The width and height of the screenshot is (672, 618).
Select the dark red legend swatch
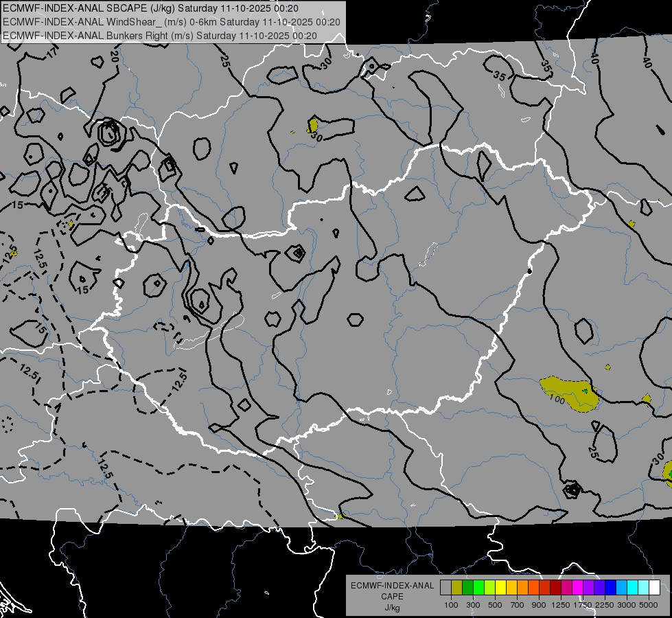click(555, 587)
